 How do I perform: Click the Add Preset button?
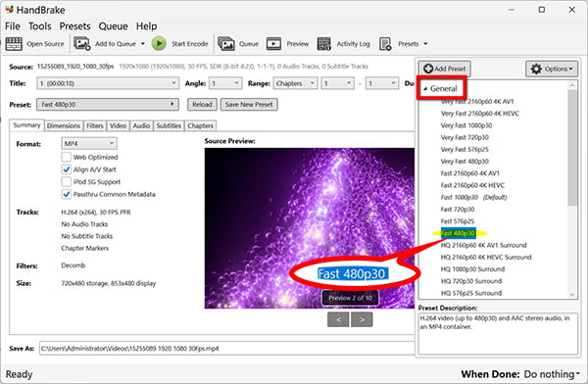[x=445, y=69]
